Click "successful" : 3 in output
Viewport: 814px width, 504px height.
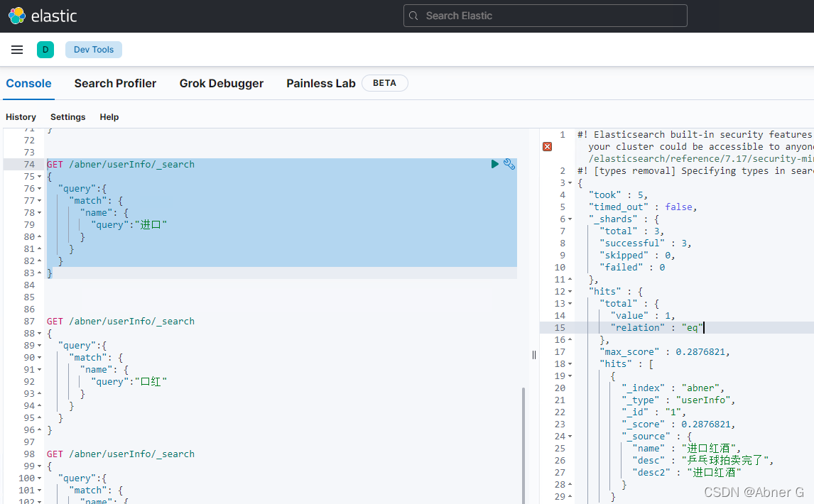(645, 243)
